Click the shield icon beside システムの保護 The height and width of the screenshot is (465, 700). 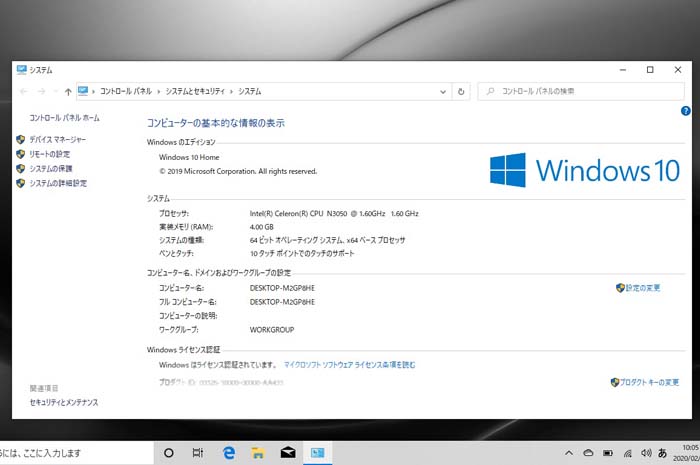pos(21,169)
